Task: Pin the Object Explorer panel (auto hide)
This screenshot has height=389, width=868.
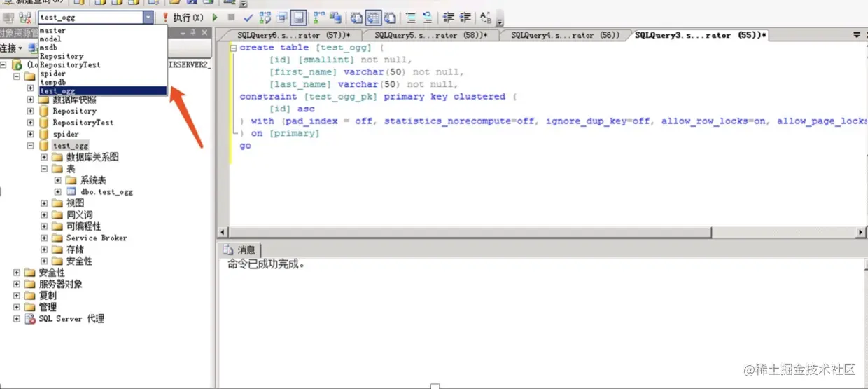Action: (192, 33)
